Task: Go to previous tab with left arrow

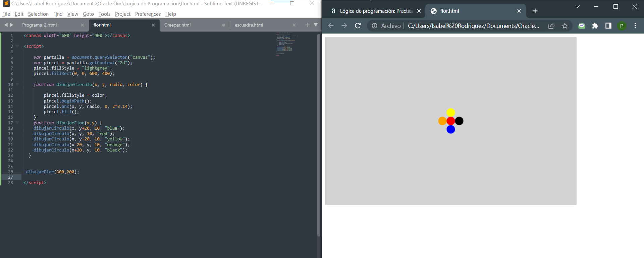Action: click(6, 25)
